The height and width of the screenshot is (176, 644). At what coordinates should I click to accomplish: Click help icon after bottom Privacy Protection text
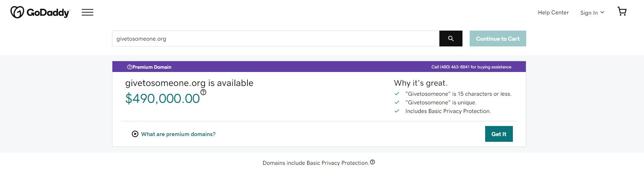pyautogui.click(x=372, y=162)
